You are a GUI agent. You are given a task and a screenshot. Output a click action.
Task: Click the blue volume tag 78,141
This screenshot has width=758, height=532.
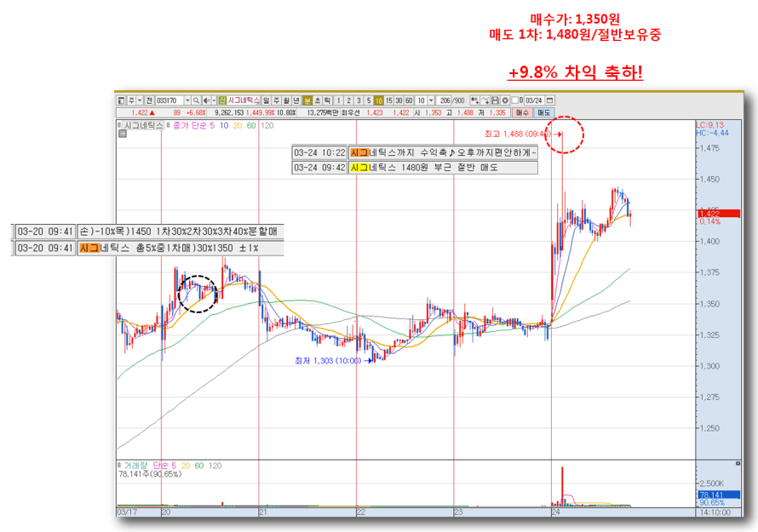pyautogui.click(x=719, y=495)
